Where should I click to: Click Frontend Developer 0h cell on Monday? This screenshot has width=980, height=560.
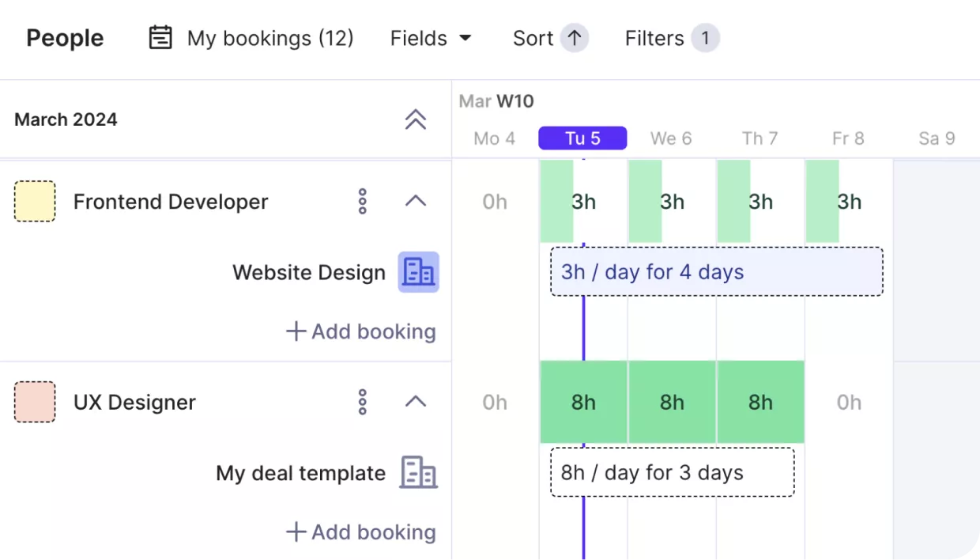point(495,202)
